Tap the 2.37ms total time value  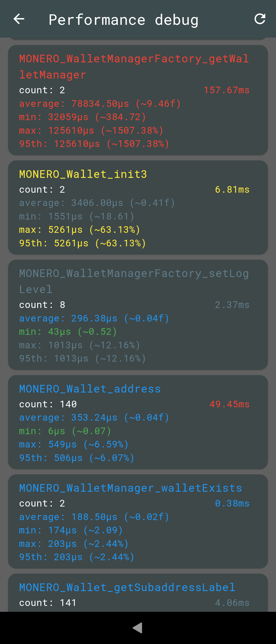(232, 305)
